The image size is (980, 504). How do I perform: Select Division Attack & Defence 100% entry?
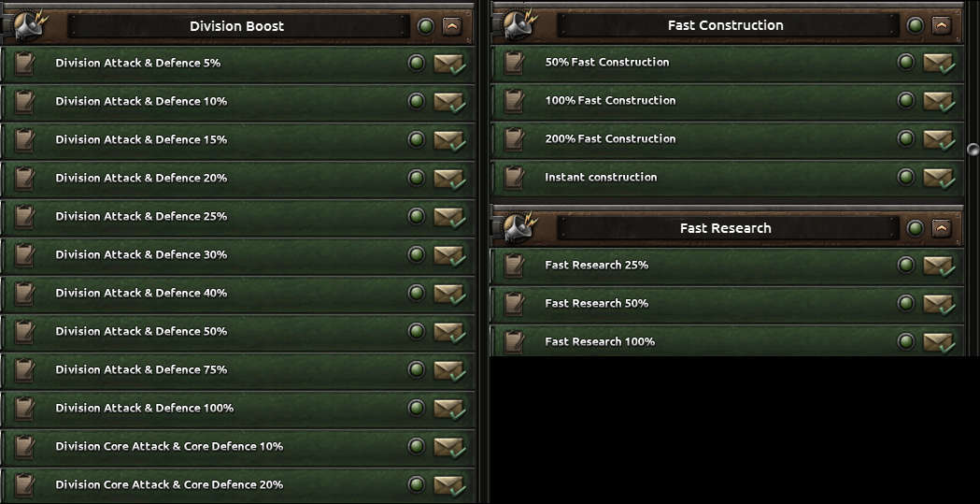(x=144, y=409)
